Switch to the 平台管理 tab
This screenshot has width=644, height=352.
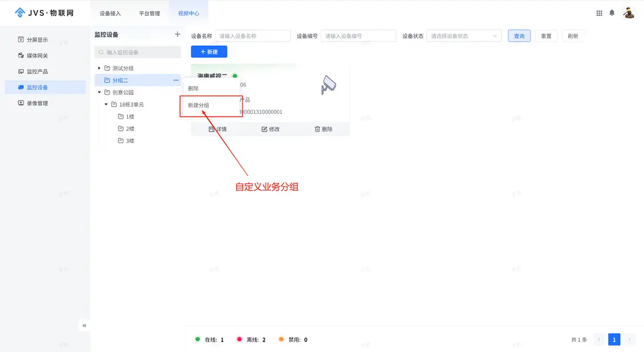click(x=151, y=12)
